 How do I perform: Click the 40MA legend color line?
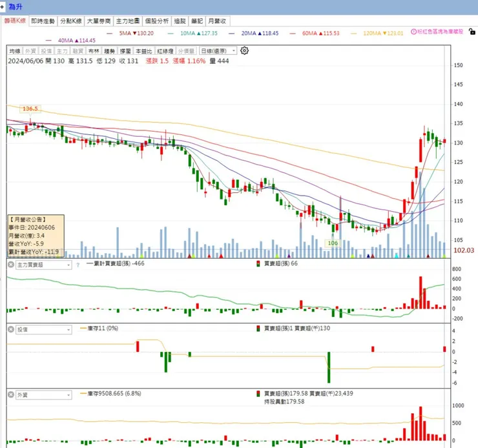click(x=48, y=41)
